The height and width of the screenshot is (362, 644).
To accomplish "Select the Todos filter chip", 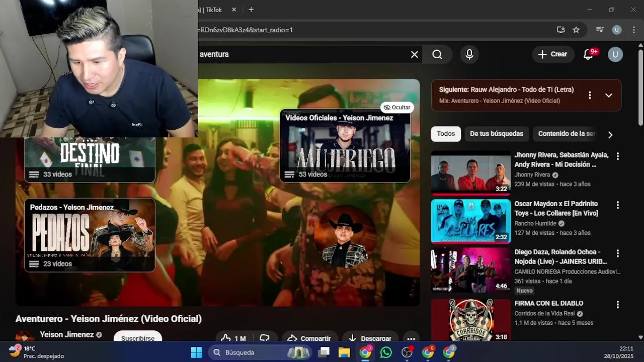I will pyautogui.click(x=446, y=134).
